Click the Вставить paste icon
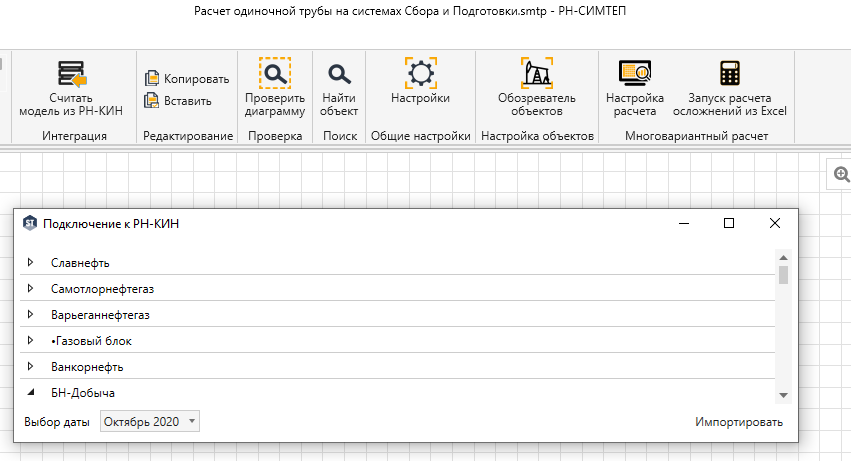851x461 pixels. tap(151, 100)
